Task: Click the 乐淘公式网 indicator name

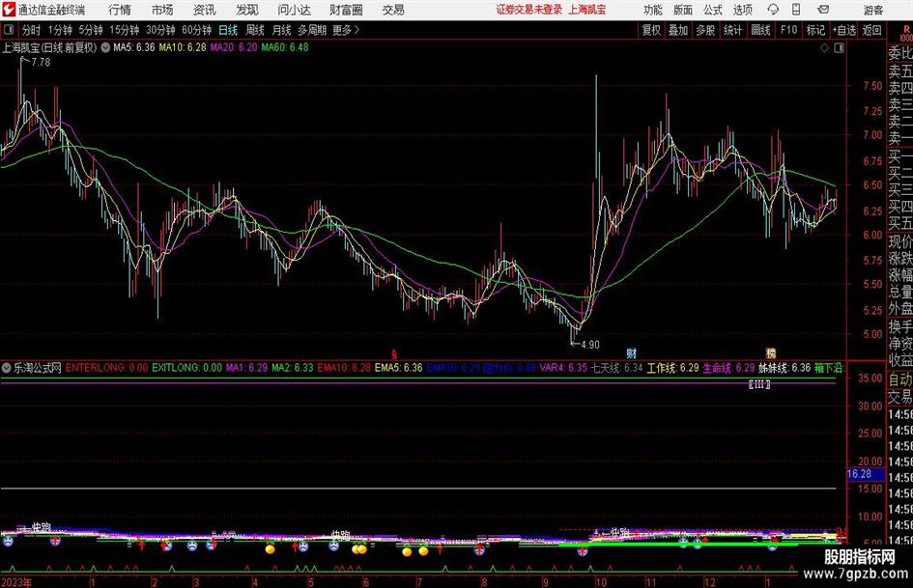Action: coord(38,368)
